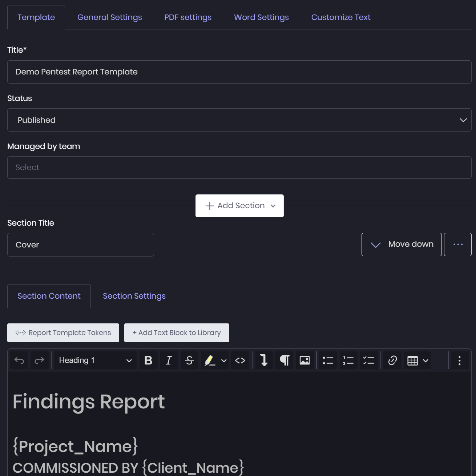Open the Managed by team select
The width and height of the screenshot is (476, 476).
click(239, 168)
